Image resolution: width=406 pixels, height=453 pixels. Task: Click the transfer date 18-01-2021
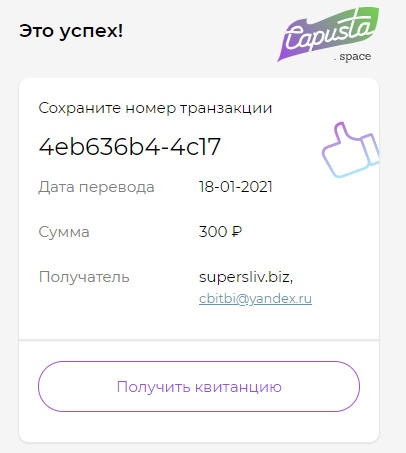tap(236, 187)
